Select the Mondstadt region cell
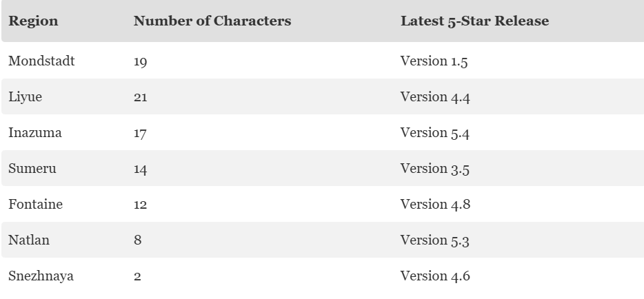The height and width of the screenshot is (299, 644). (41, 61)
